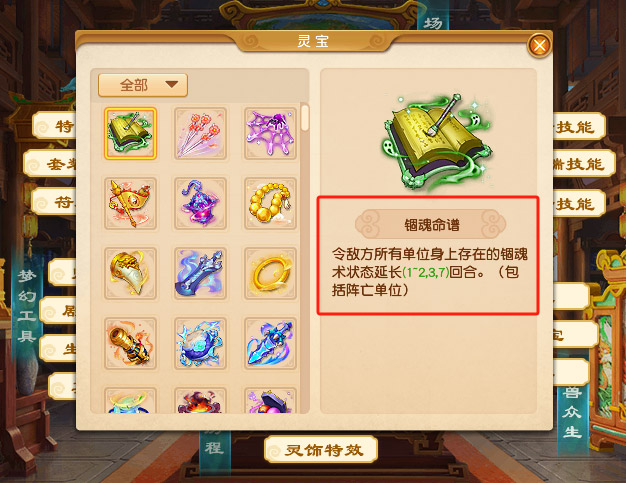
Task: Select the blue trident treasure icon
Action: [200, 273]
